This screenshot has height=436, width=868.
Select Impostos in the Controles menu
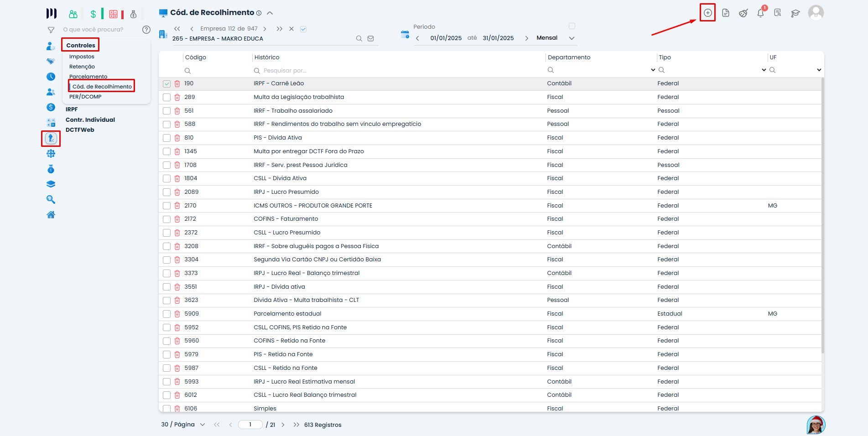pos(82,57)
